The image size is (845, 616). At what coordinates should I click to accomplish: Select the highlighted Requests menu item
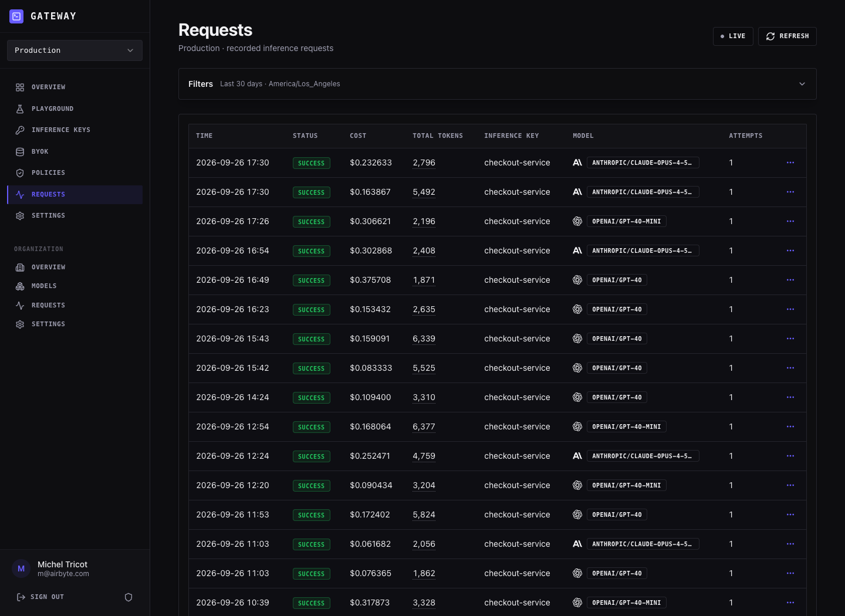pos(75,195)
